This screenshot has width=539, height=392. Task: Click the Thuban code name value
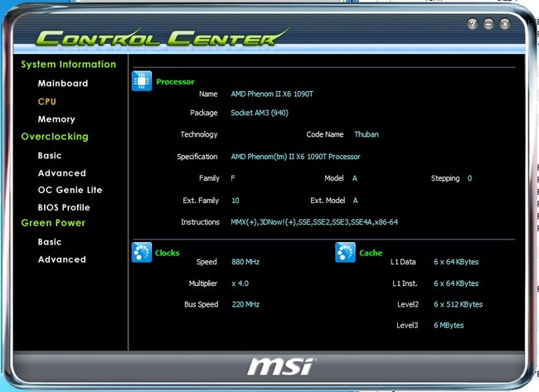coord(367,134)
